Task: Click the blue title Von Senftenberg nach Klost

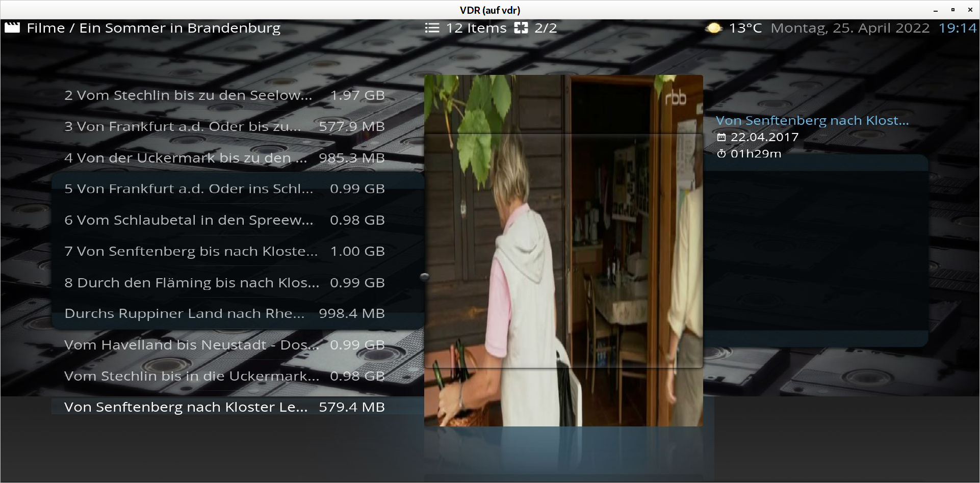Action: 812,121
